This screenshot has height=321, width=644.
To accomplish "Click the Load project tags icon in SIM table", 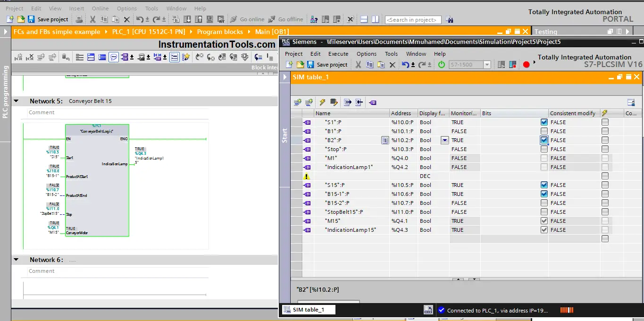I will point(373,102).
